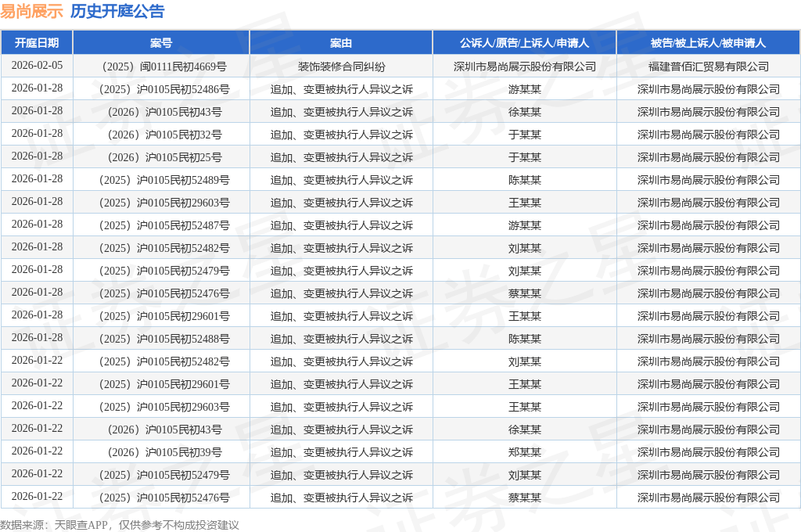Click the date cell in the 39号 row
Viewport: 801px width, 532px height.
pos(37,451)
